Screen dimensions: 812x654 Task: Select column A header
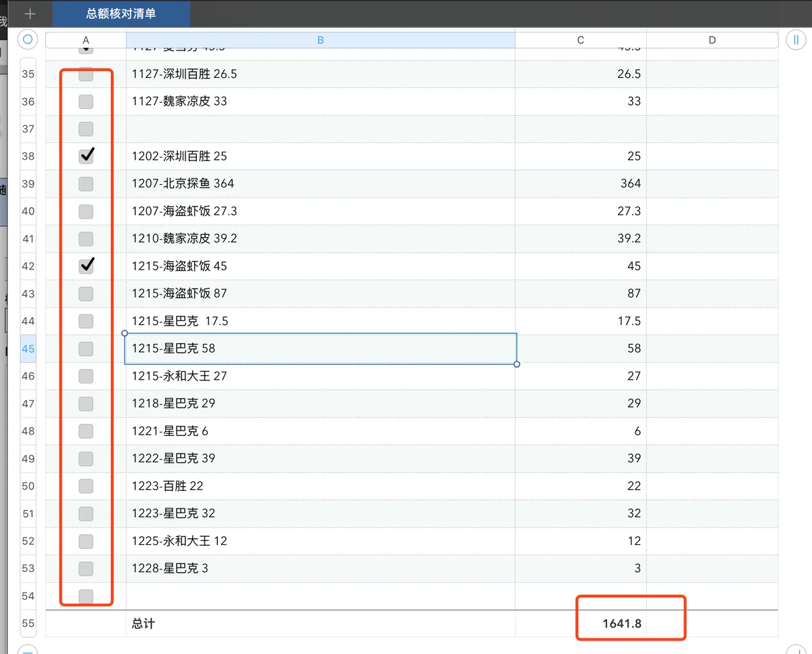(86, 40)
